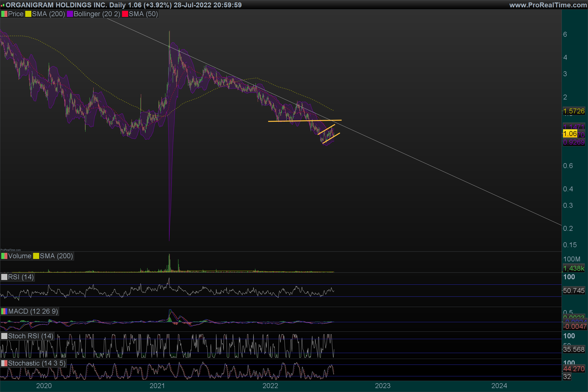588x392 pixels.
Task: Click the red SMA (50) legend swatch
Action: (x=125, y=14)
